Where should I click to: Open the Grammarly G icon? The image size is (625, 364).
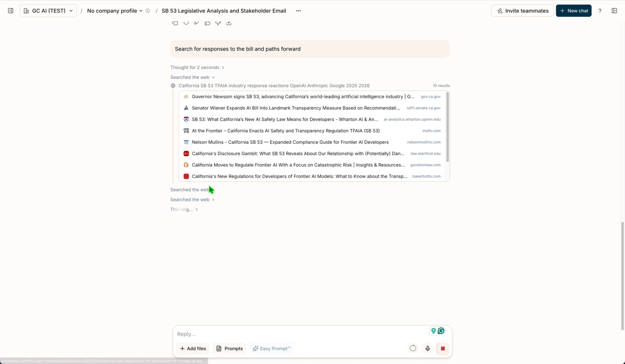click(441, 331)
